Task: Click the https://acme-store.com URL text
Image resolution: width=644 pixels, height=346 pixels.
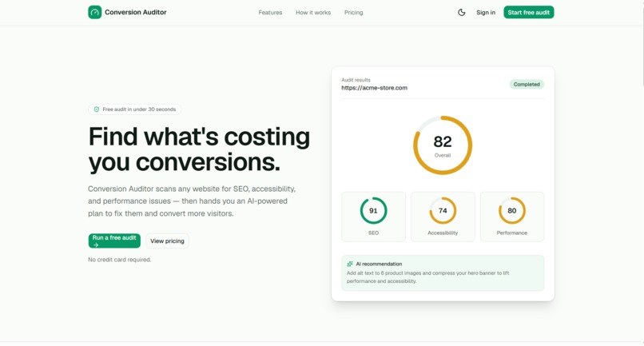Action: coord(374,88)
